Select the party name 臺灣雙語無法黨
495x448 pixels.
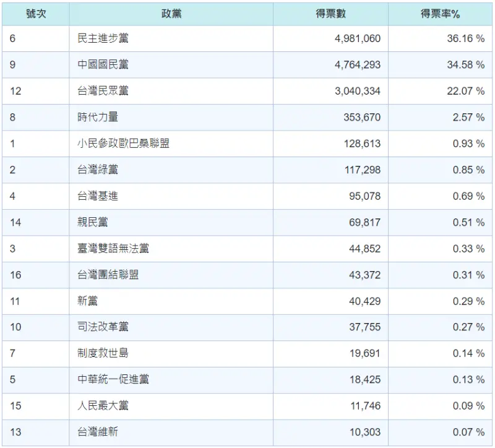click(x=113, y=249)
